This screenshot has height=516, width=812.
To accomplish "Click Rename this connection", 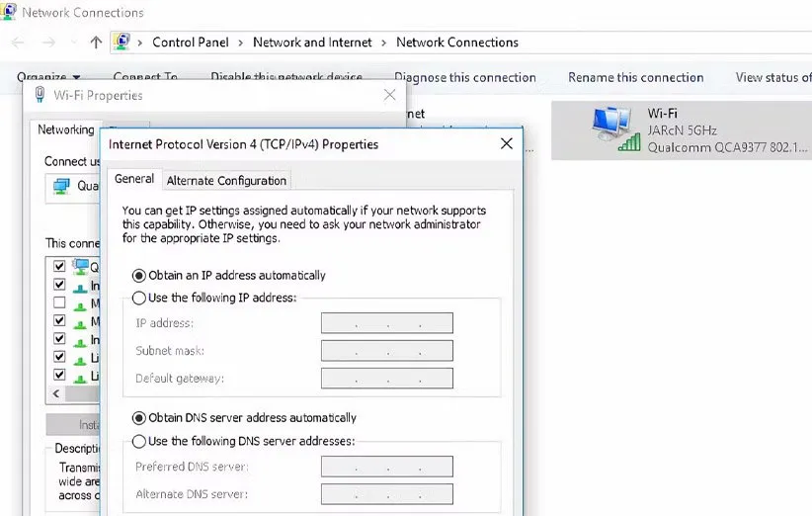I will tap(635, 77).
